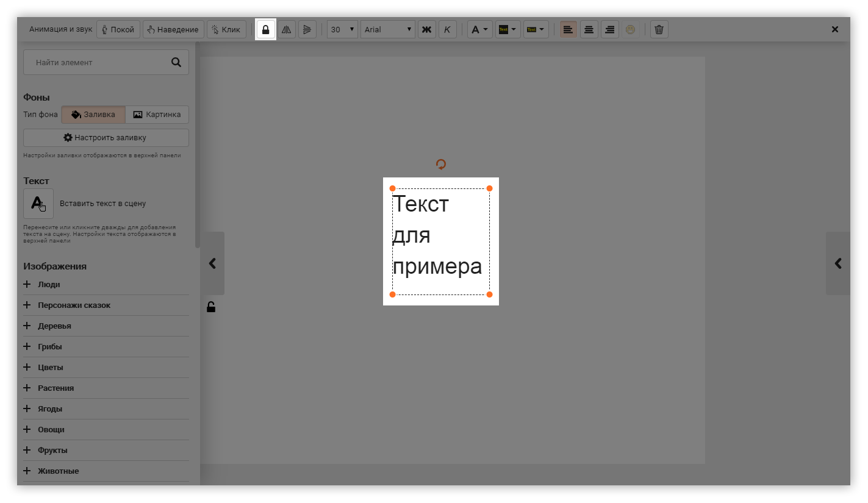The width and height of the screenshot is (868, 503).
Task: Select the 'Заливка' background type tab
Action: 93,115
